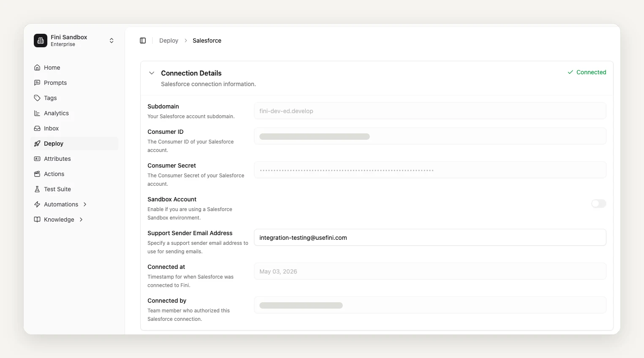Click the Connection Details heading
The height and width of the screenshot is (358, 644).
(x=191, y=73)
